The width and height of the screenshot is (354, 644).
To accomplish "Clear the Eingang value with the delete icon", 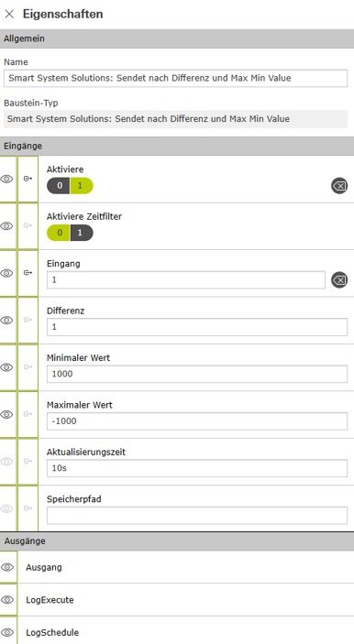I will pyautogui.click(x=339, y=280).
